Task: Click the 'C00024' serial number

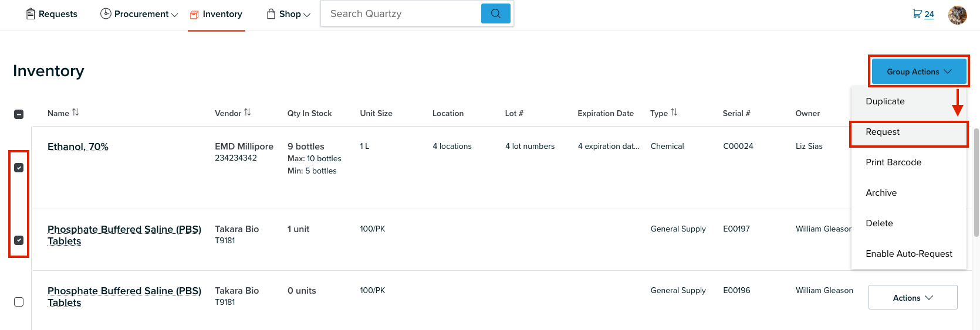Action: 738,147
